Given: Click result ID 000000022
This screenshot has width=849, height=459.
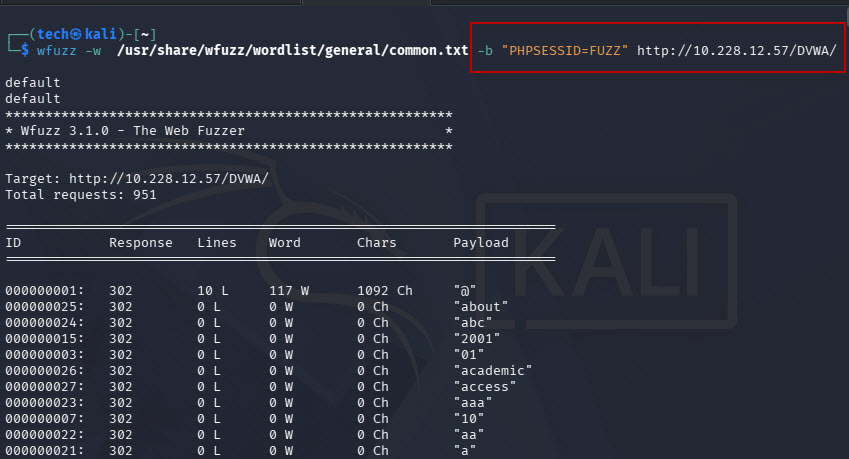Looking at the screenshot, I should 45,435.
